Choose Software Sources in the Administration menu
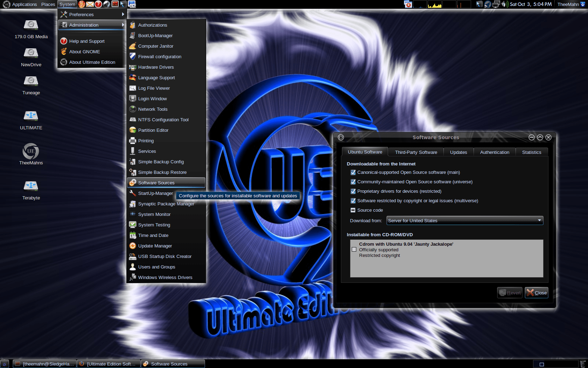Viewport: 588px width, 368px height. pyautogui.click(x=166, y=183)
